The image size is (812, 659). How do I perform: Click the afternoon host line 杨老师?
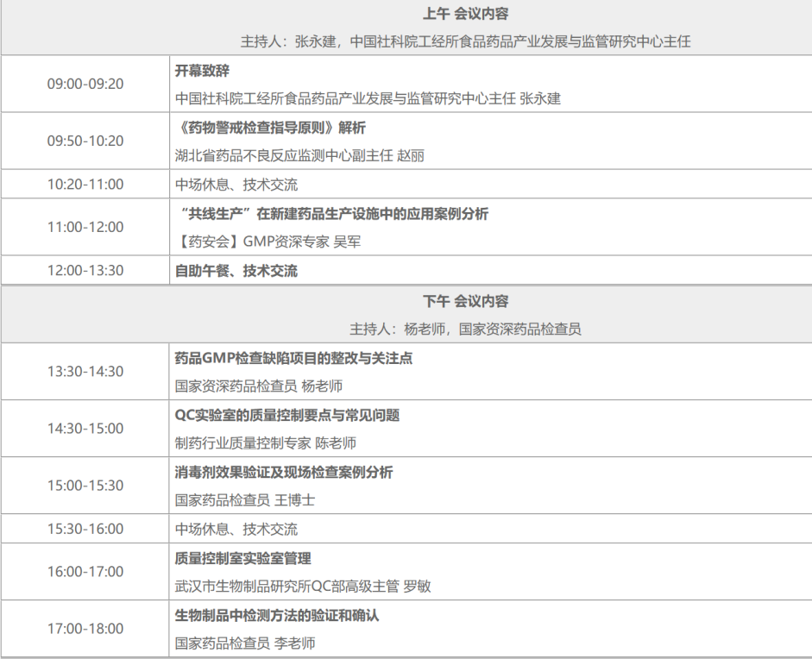(x=465, y=329)
